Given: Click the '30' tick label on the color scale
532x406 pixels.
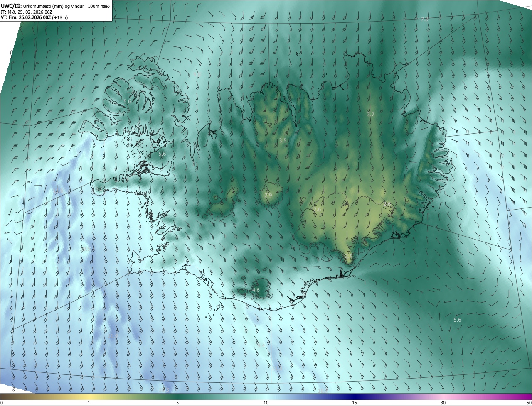Looking at the screenshot, I should pos(443,403).
